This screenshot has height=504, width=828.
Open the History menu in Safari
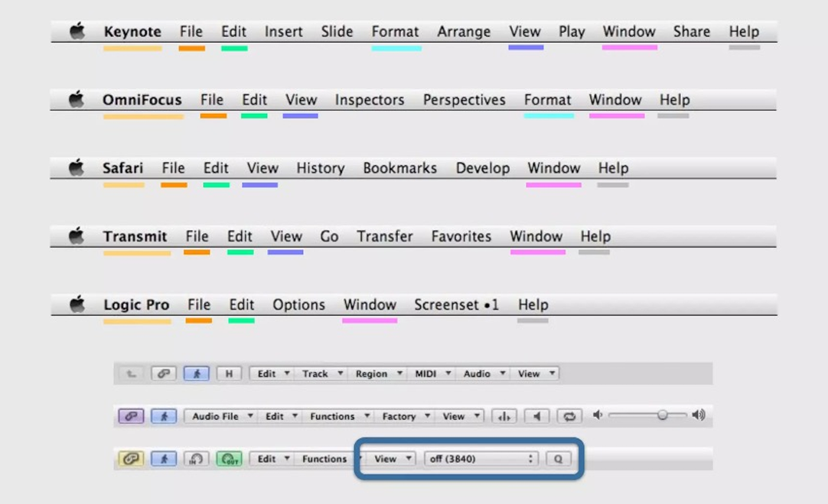click(321, 167)
